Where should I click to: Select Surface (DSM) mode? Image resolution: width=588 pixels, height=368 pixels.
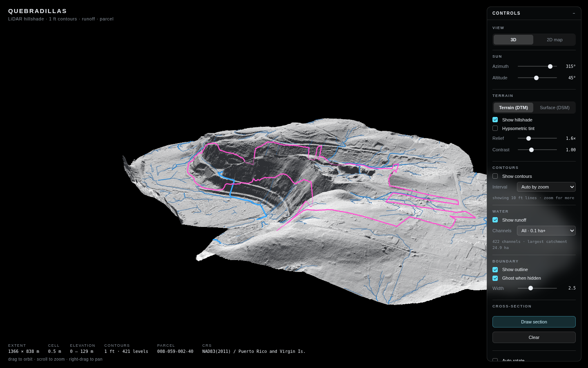(x=555, y=108)
